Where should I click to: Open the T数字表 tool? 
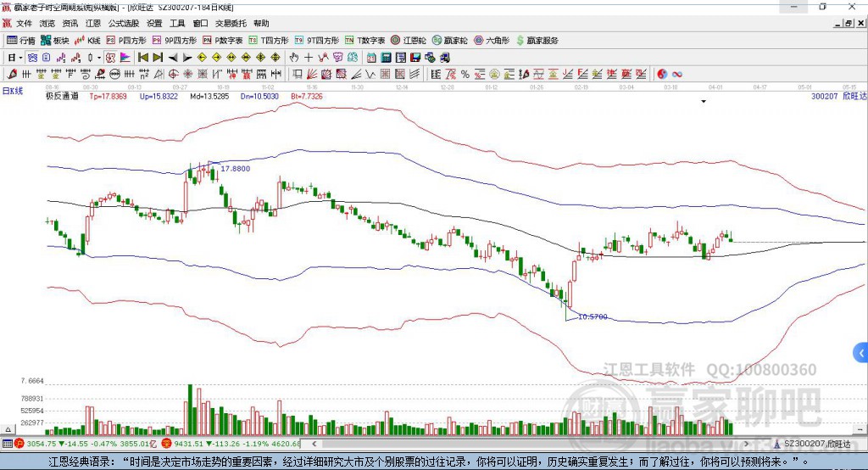[x=364, y=41]
